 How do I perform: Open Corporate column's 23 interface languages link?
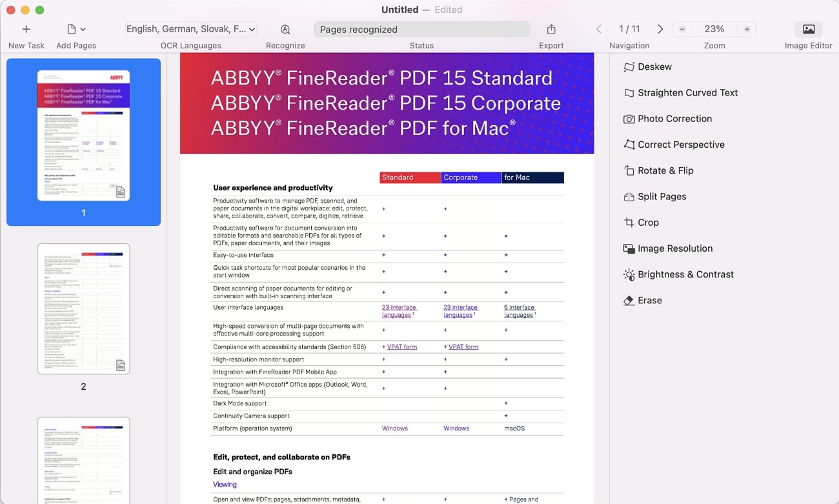[461, 311]
